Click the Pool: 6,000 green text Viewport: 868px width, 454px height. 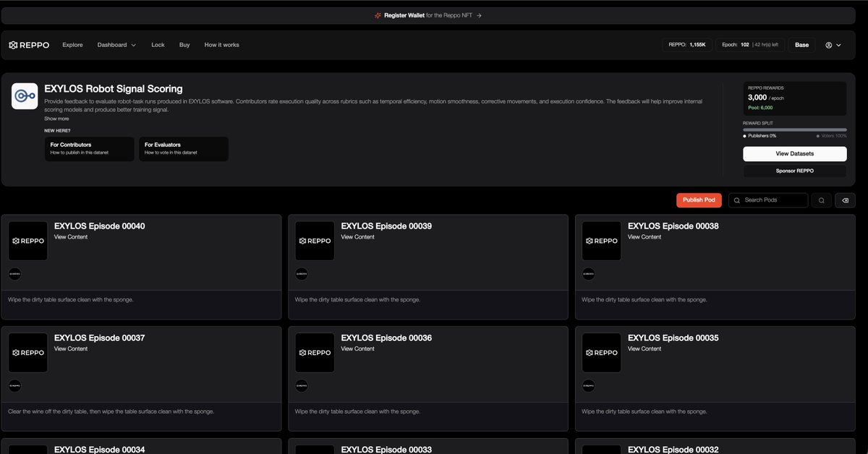tap(760, 107)
